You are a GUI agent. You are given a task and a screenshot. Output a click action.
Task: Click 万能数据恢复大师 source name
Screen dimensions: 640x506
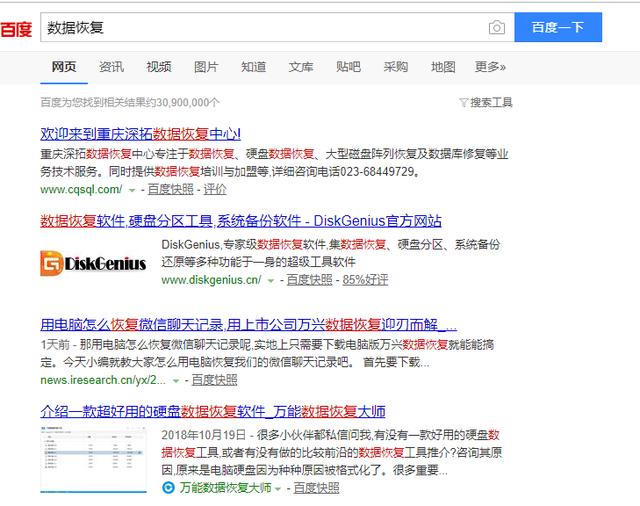(x=225, y=488)
